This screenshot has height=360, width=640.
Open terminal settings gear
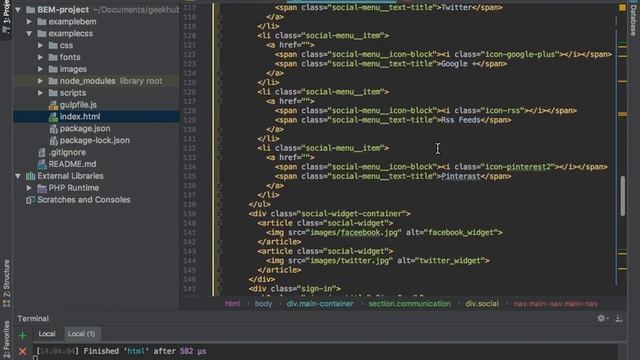pyautogui.click(x=602, y=318)
